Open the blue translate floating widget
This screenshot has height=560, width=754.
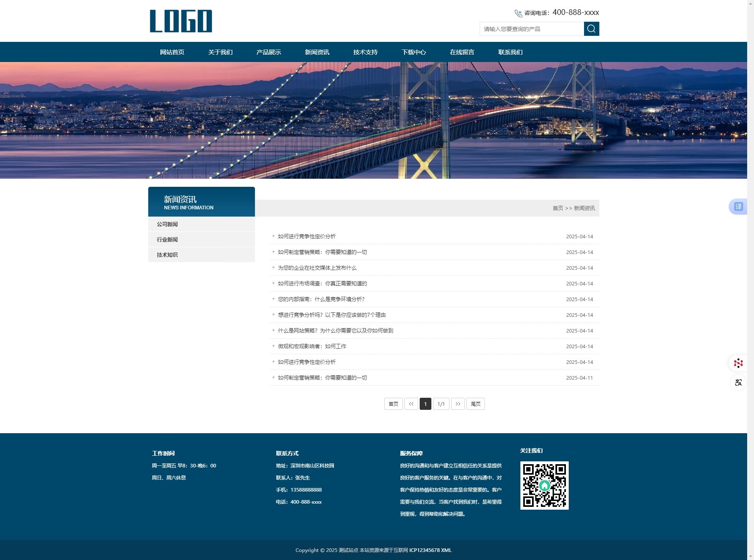(738, 207)
